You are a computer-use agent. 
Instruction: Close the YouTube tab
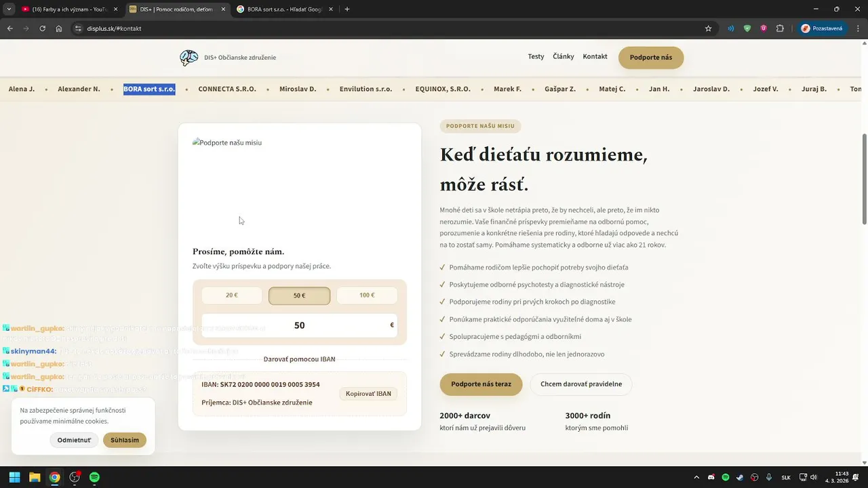tap(116, 9)
